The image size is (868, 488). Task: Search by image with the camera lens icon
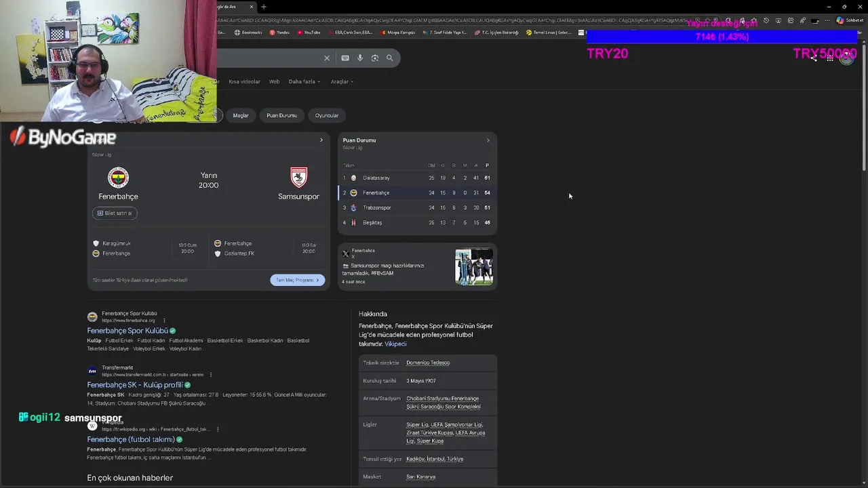375,58
